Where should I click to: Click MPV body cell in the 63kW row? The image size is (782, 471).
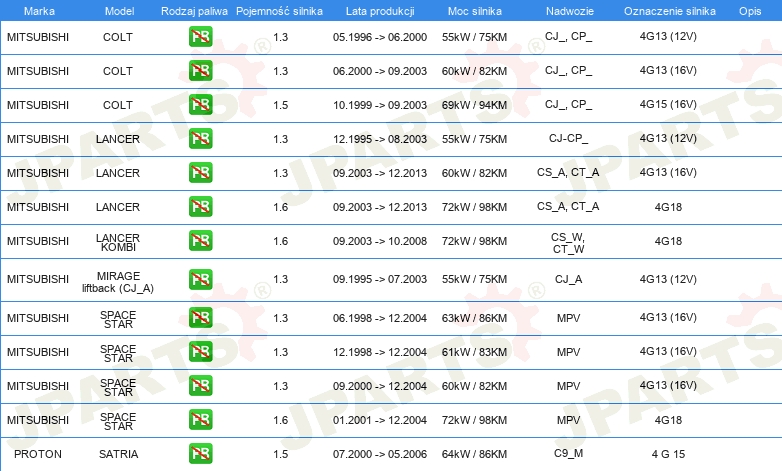click(569, 318)
